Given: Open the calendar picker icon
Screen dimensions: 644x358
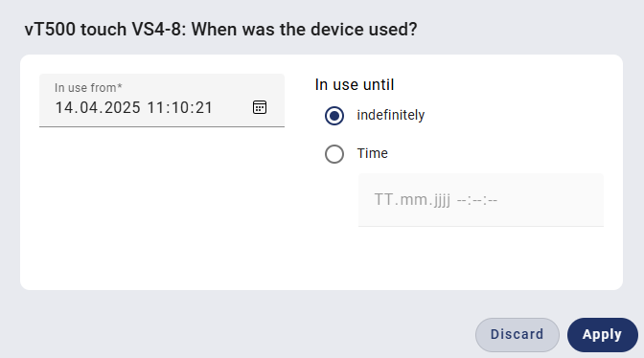Looking at the screenshot, I should tap(260, 107).
